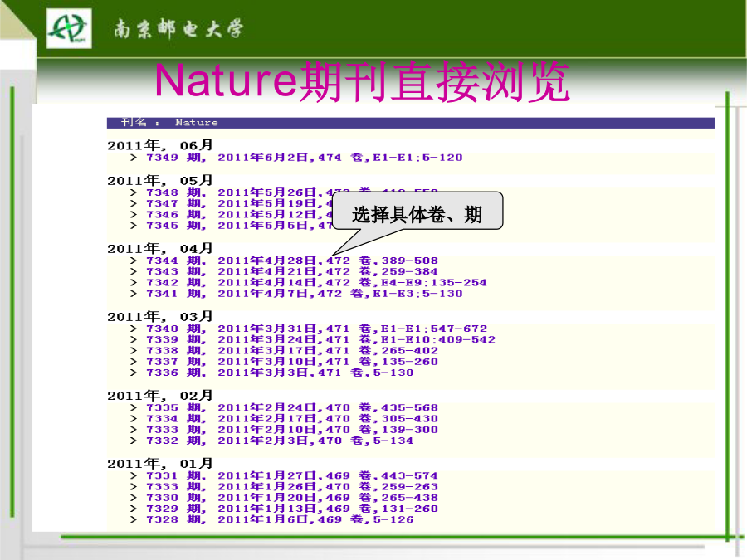This screenshot has height=560, width=747.
Task: Click the university logo icon
Action: [x=69, y=28]
